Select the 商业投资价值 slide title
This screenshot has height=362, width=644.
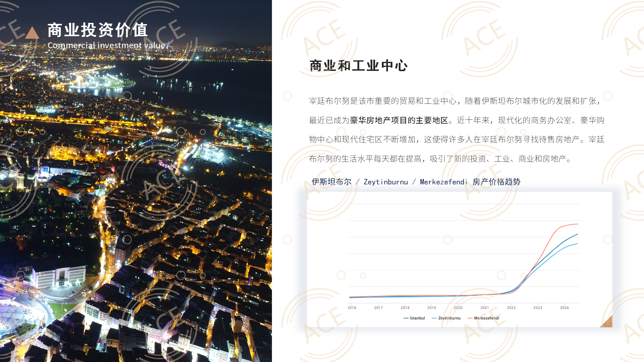pyautogui.click(x=98, y=30)
